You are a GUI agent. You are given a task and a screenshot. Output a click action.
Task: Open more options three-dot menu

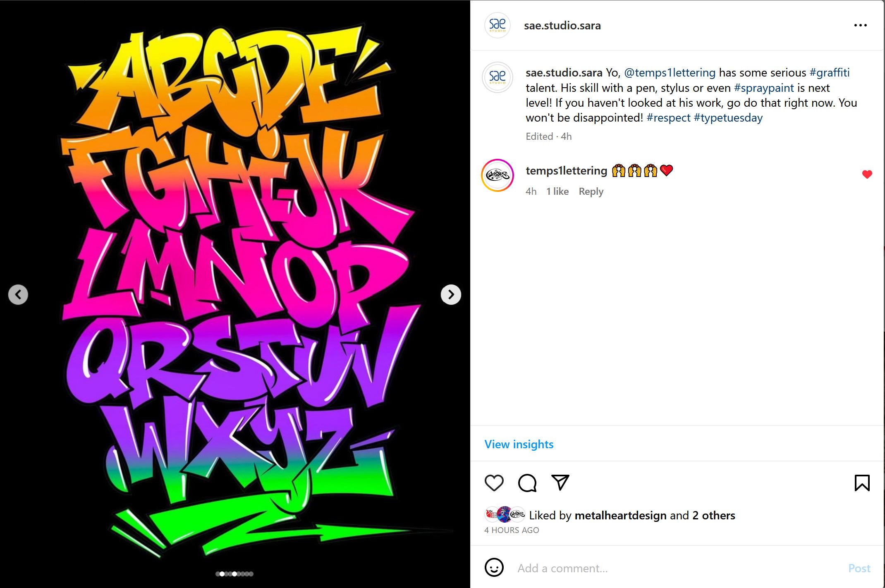pyautogui.click(x=860, y=25)
